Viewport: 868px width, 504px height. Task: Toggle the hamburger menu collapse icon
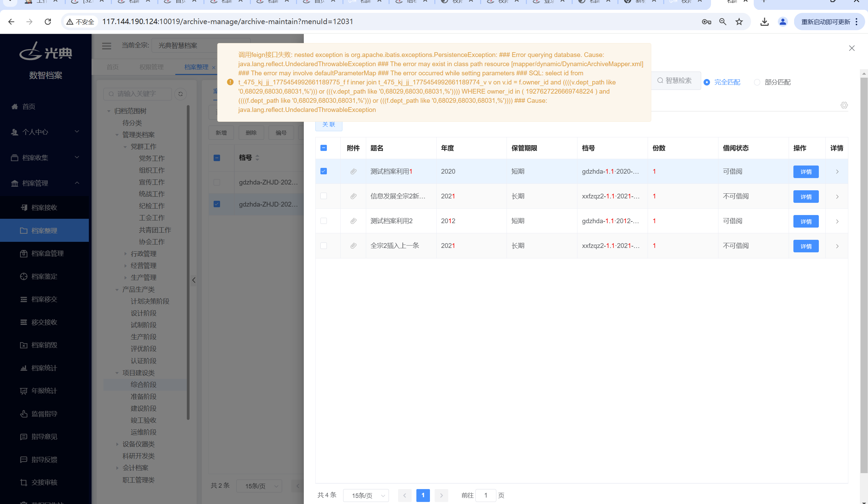106,45
